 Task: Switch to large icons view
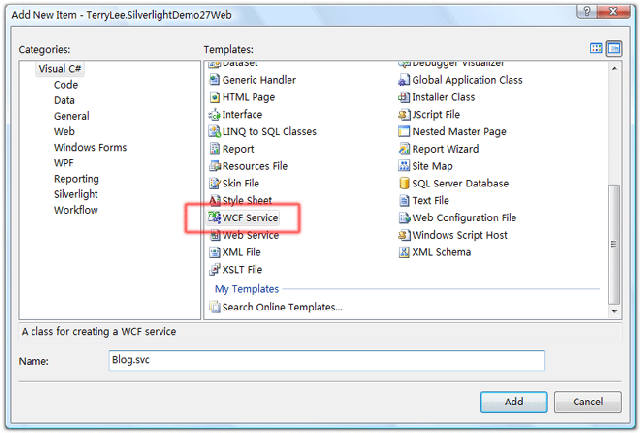point(597,48)
